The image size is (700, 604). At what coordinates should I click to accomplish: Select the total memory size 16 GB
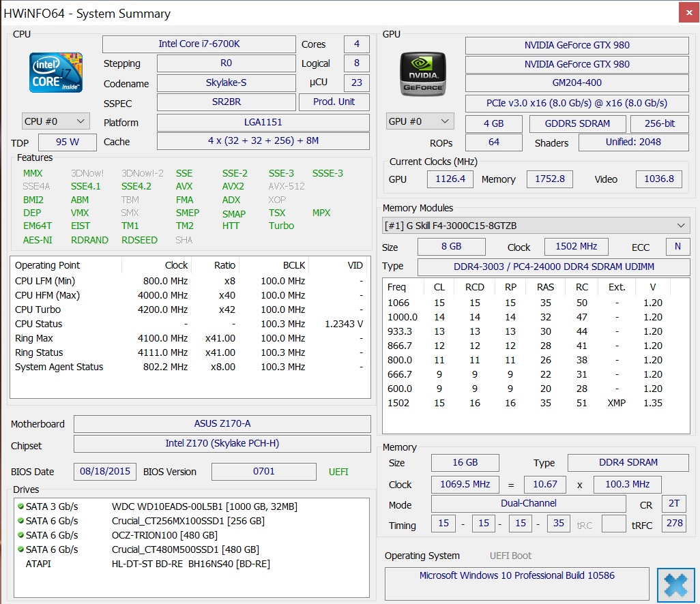coord(465,463)
